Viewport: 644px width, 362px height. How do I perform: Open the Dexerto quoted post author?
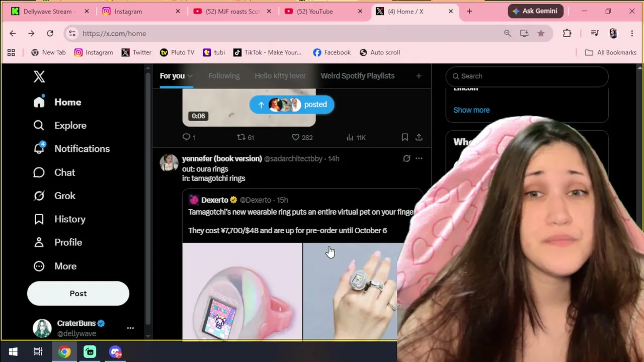pos(215,200)
